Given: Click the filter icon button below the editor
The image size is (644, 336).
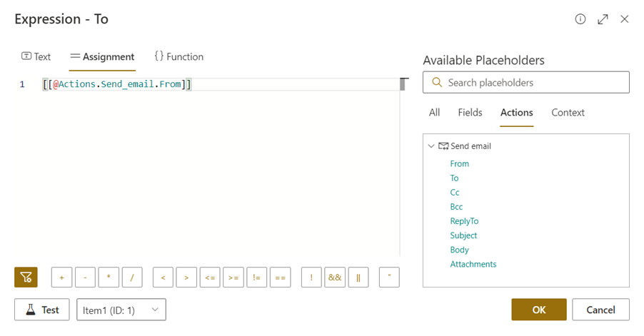Looking at the screenshot, I should [x=26, y=278].
